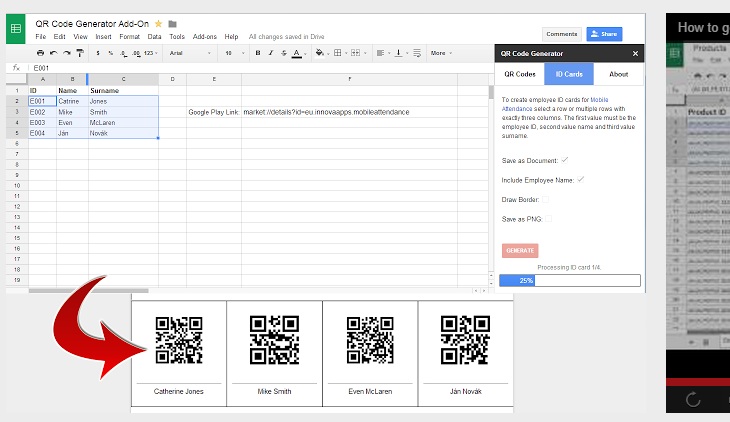Open the merge cells dropdown arrow

pos(365,54)
